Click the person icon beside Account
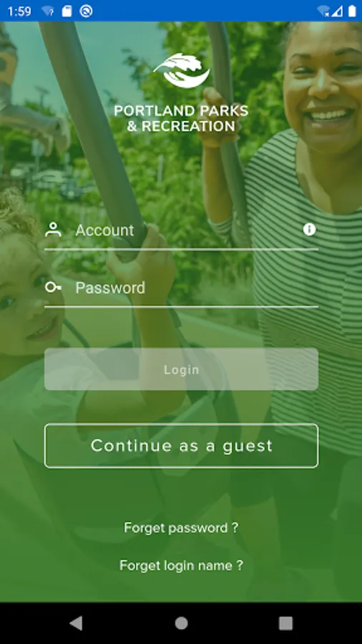 tap(54, 230)
